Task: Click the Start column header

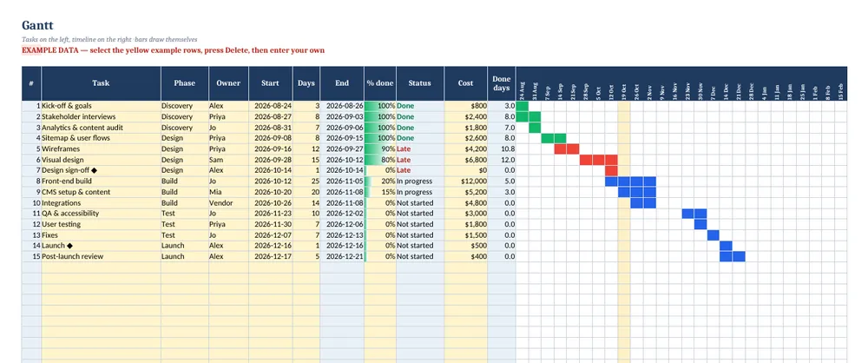Action: (270, 83)
